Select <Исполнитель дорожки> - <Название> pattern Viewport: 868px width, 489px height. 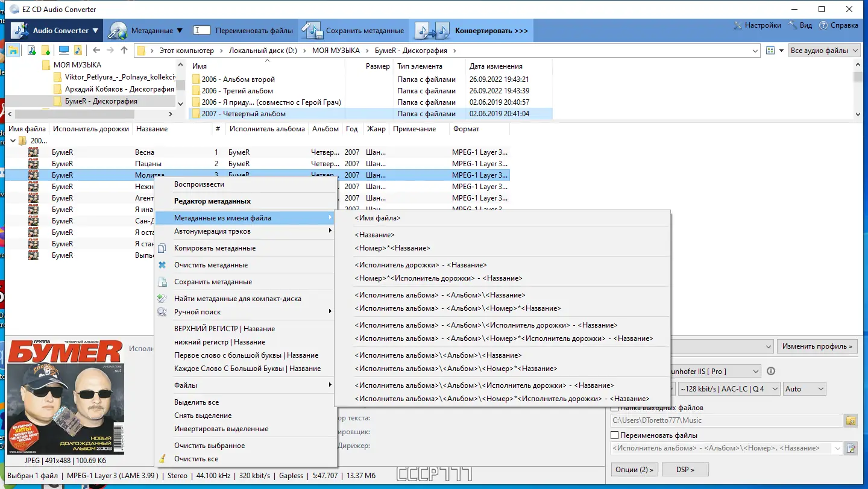(x=502, y=265)
